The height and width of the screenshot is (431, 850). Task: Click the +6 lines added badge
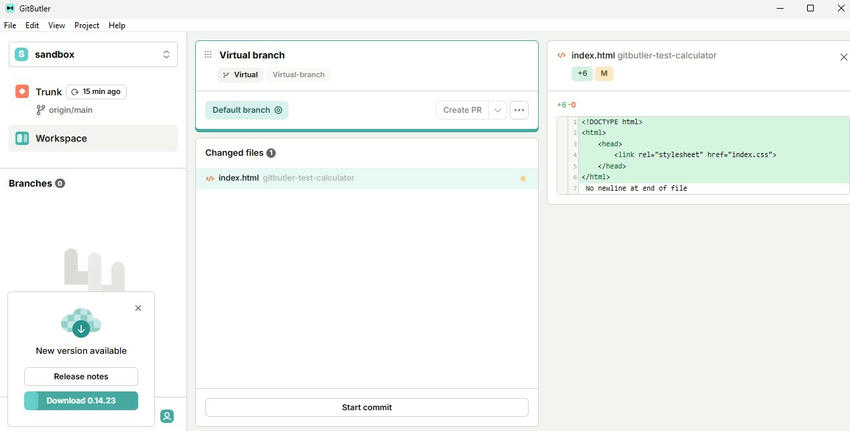coord(582,73)
